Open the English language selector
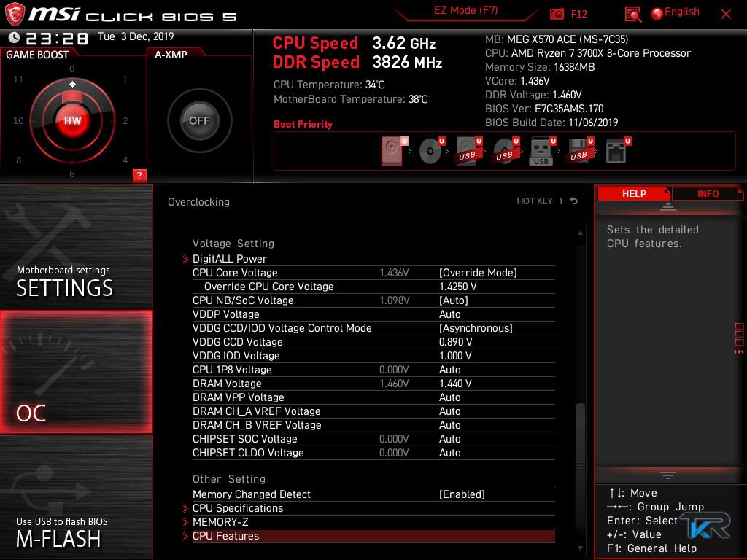Viewport: 747px width, 560px height. coord(682,12)
